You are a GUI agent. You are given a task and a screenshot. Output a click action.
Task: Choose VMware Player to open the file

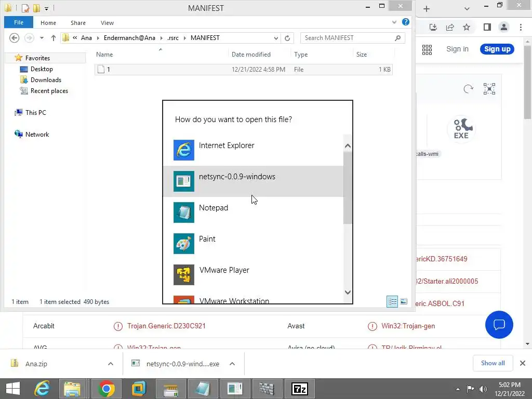pos(253,275)
